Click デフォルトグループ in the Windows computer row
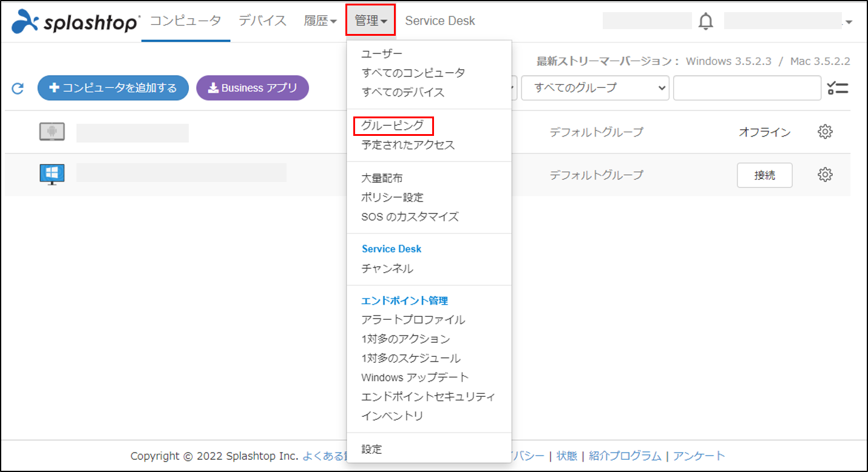Screen dimensions: 868x472 pos(596,175)
